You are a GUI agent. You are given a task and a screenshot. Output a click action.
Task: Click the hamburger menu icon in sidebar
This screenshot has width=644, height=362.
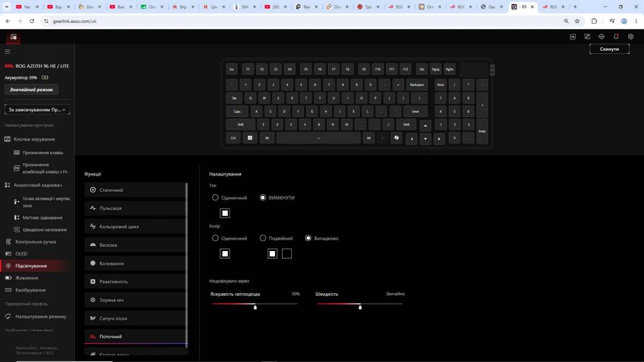click(7, 52)
